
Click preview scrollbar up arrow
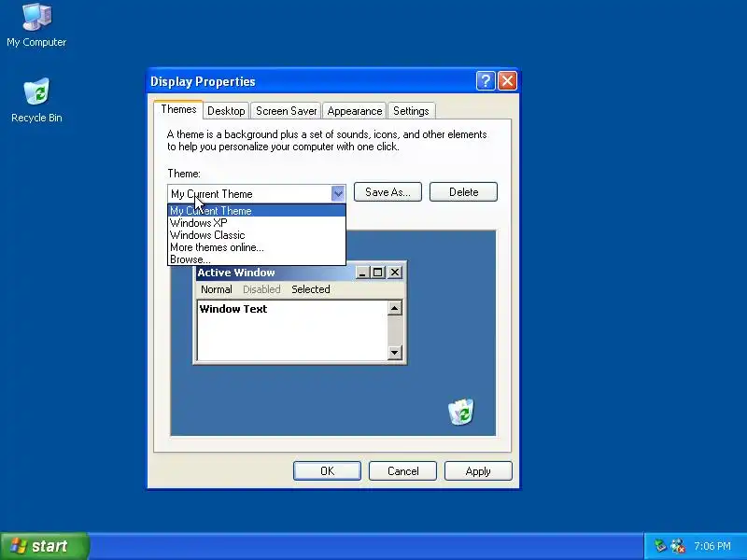coord(394,308)
